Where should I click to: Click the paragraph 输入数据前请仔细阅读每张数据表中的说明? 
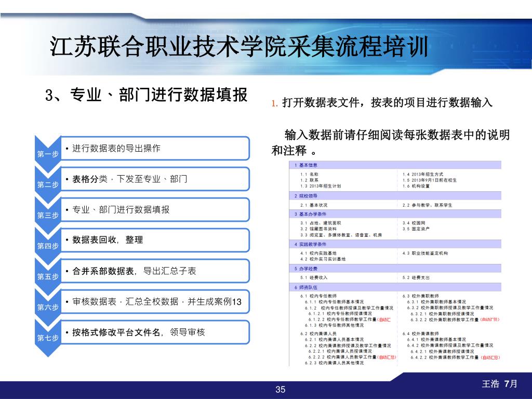tap(391, 142)
